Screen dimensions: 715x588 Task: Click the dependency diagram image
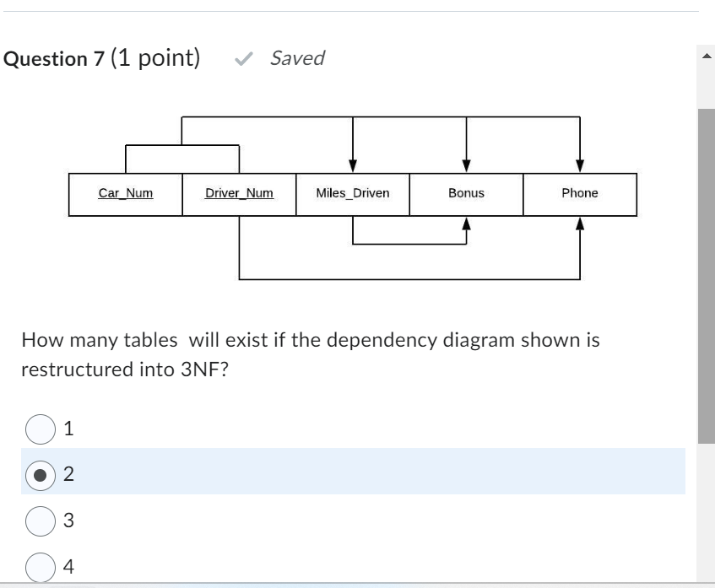pyautogui.click(x=355, y=194)
